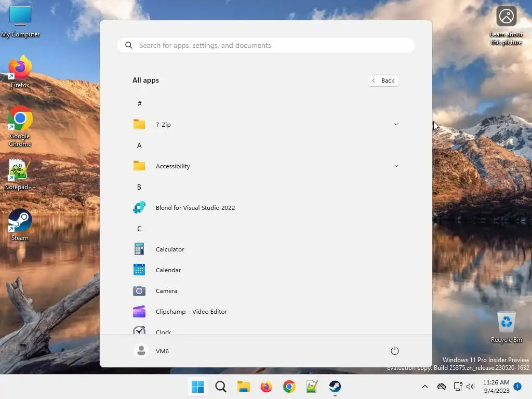Click the Clipchamp – Video Editor label

tap(191, 312)
